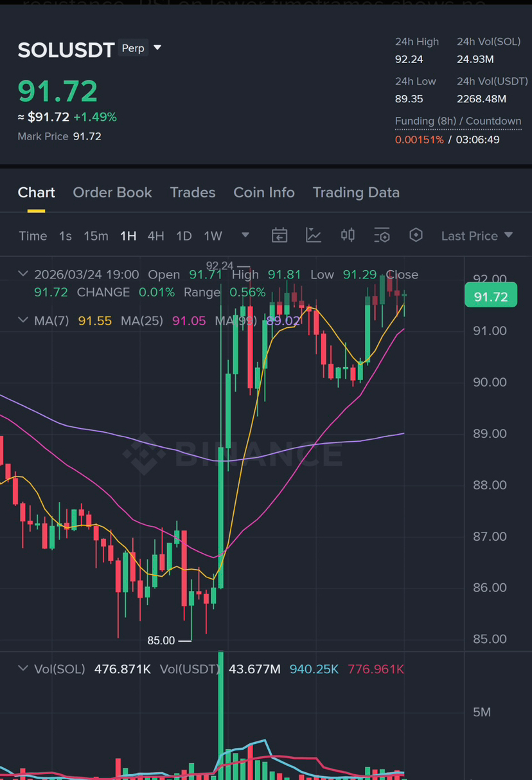Click the Funding (8h) / Countdown link
Screen dimensions: 532x780
pyautogui.click(x=458, y=121)
